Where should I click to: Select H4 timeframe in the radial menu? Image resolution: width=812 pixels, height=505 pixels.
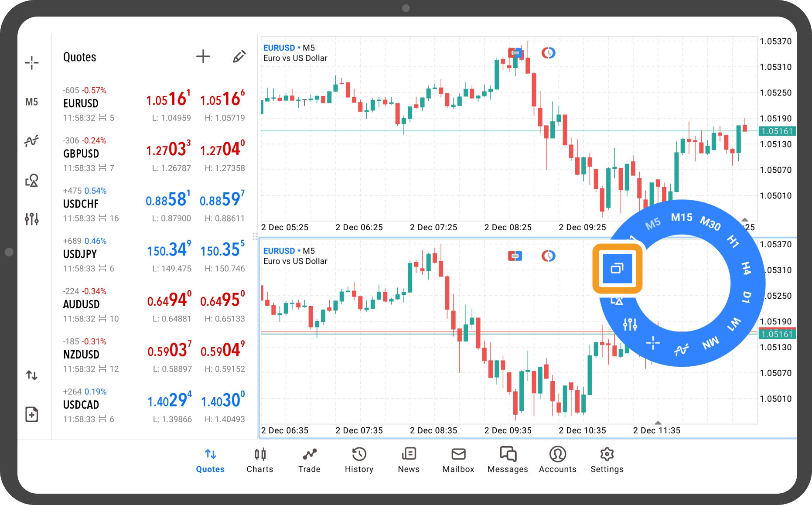(x=746, y=268)
